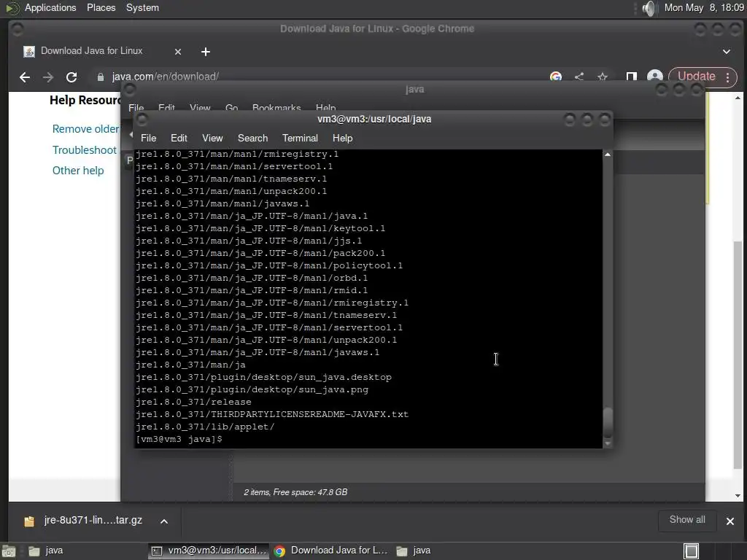Click Troubleshoot link on Java page
This screenshot has height=560, width=747.
point(85,150)
